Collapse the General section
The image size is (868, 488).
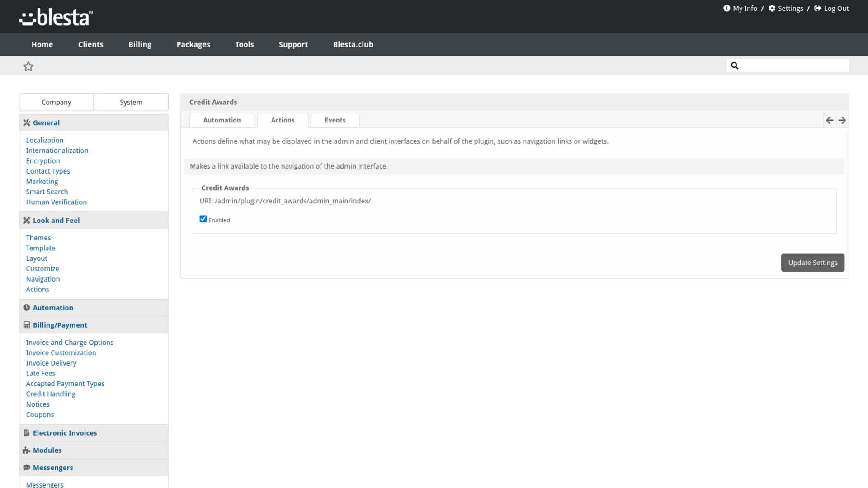tap(94, 122)
